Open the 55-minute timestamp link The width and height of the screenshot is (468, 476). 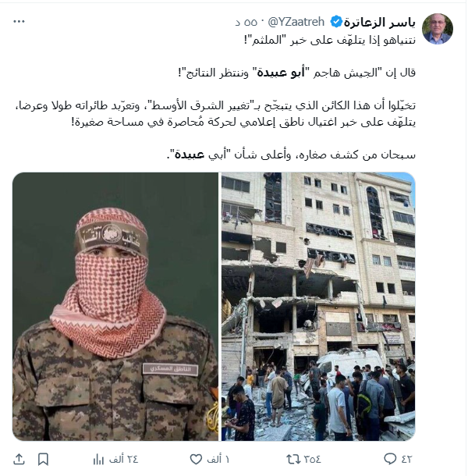[246, 22]
